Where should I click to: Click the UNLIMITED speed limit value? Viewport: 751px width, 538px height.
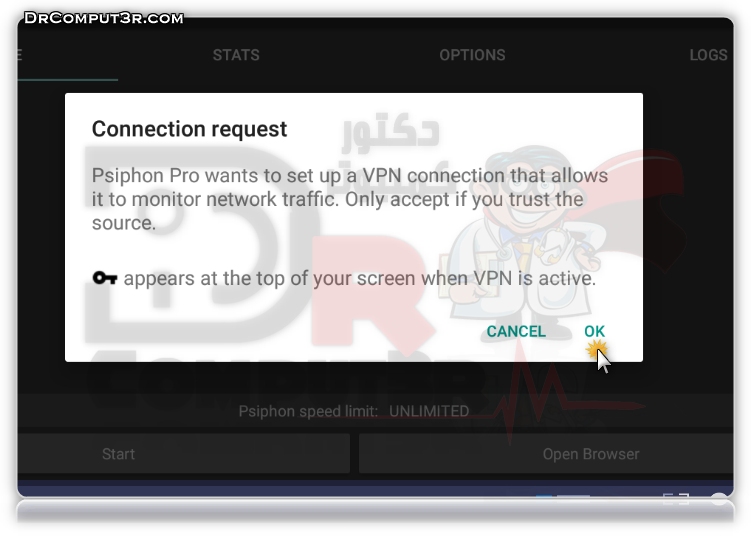pos(429,411)
